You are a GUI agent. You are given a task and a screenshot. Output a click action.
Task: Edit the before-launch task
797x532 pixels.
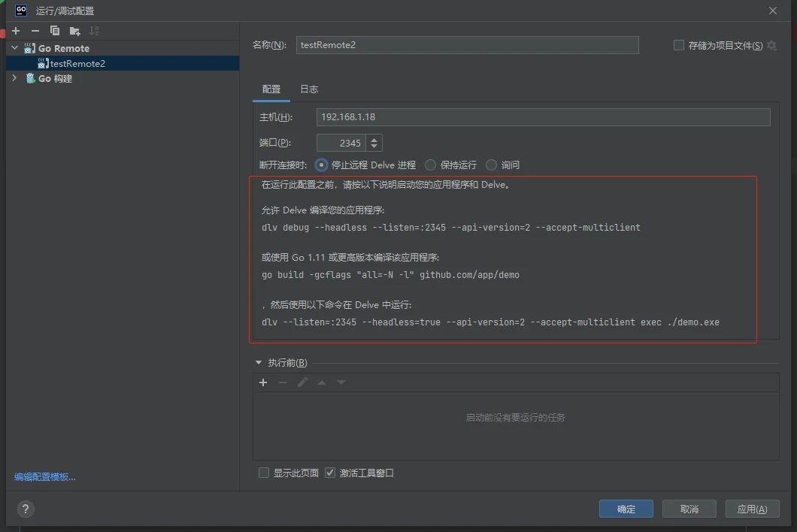[302, 382]
